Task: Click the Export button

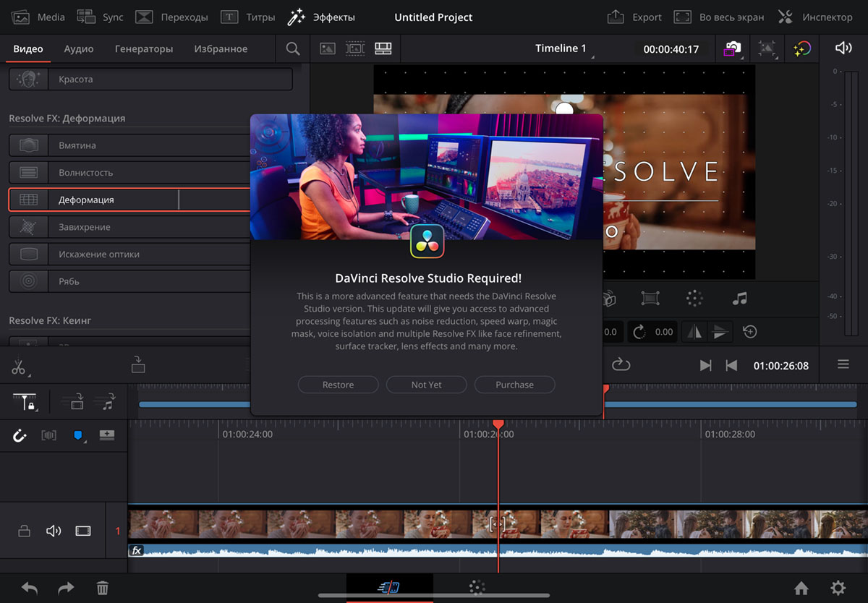Action: click(634, 17)
